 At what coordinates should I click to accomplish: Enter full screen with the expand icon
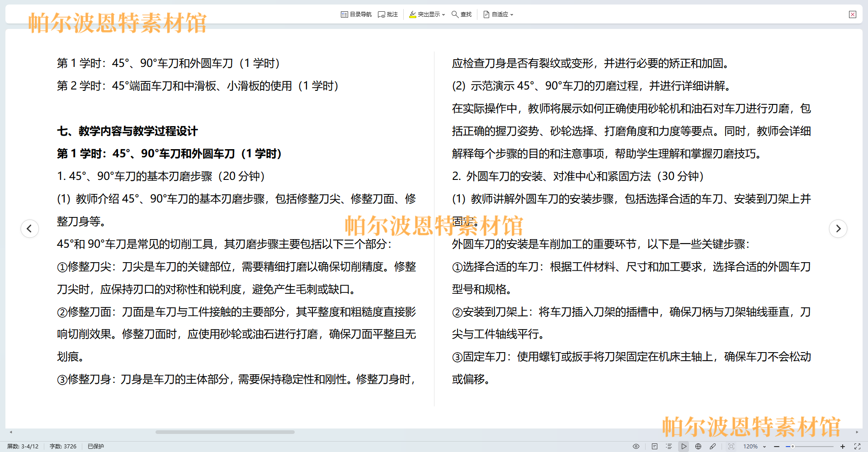[x=857, y=447]
